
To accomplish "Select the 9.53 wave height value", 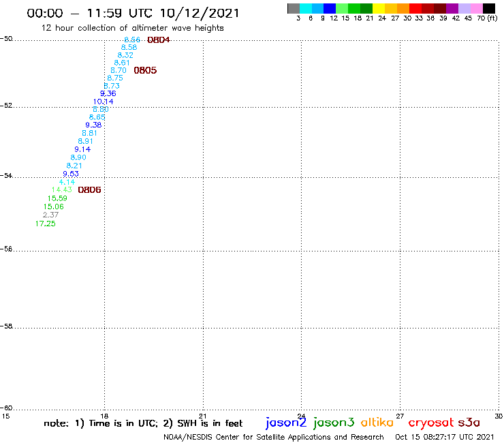I will [x=71, y=174].
